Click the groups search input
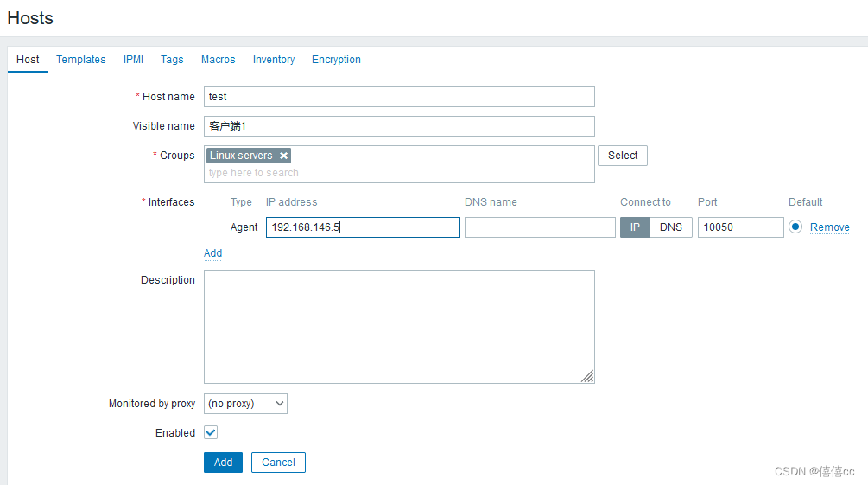Screen dimensions: 868x485 tap(398, 173)
